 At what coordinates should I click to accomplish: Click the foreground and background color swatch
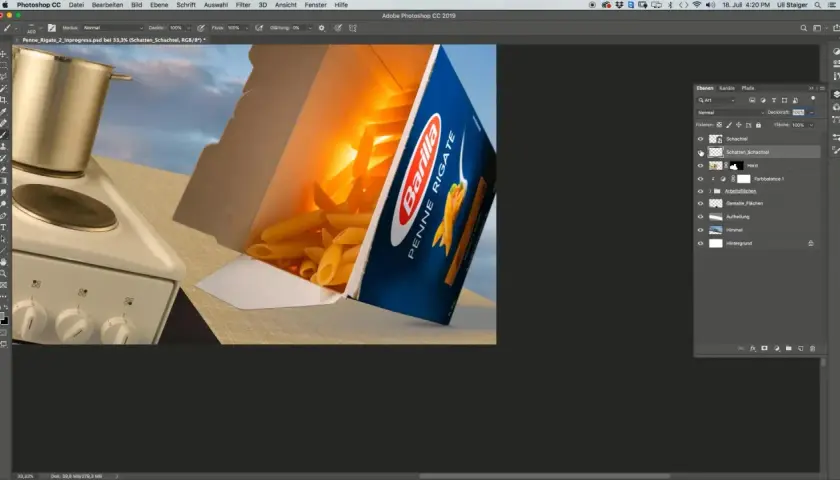click(x=4, y=319)
